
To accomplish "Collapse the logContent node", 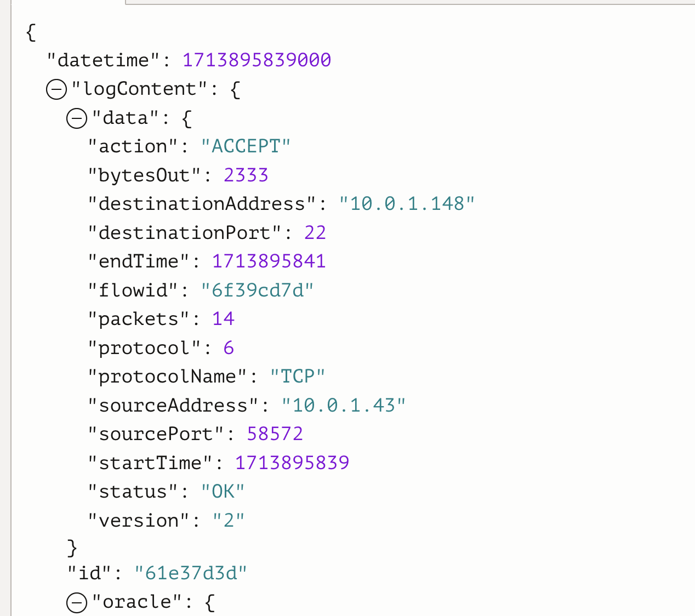I will coord(56,89).
